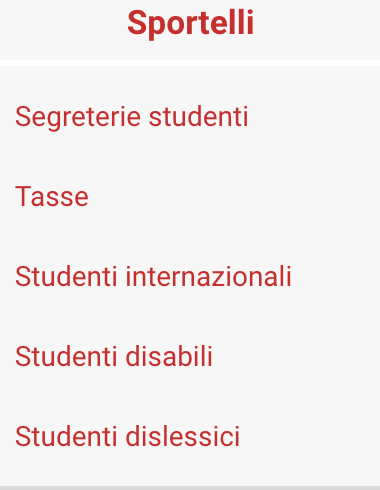Pick Studenti dislessici in the Sportelli menu

click(x=128, y=437)
